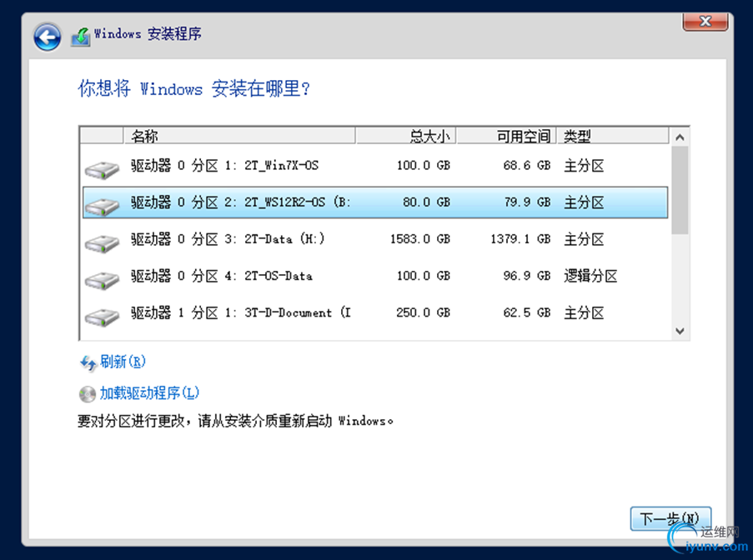The image size is (753, 560).
Task: Click the refresh arrows icon
Action: pyautogui.click(x=88, y=362)
